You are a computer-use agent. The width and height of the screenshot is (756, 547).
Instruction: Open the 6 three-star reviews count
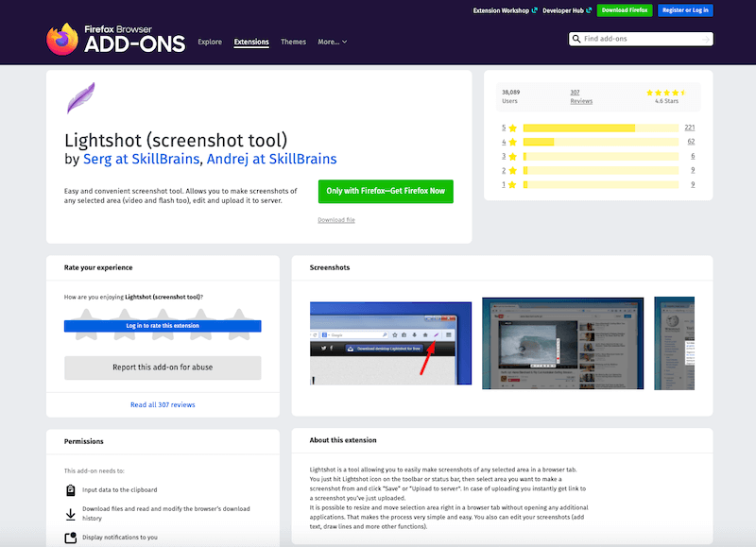coord(693,156)
